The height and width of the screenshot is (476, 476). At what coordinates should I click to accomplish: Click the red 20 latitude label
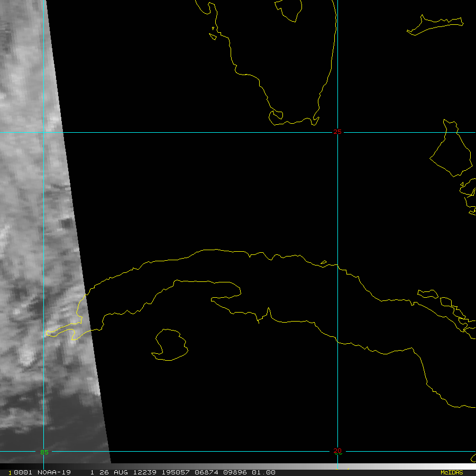tap(337, 451)
